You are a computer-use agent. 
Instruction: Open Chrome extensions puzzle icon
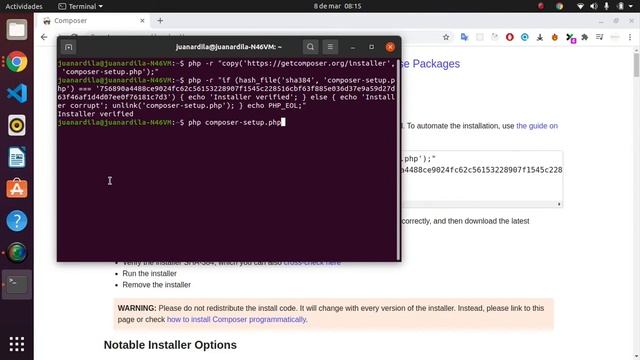(584, 37)
